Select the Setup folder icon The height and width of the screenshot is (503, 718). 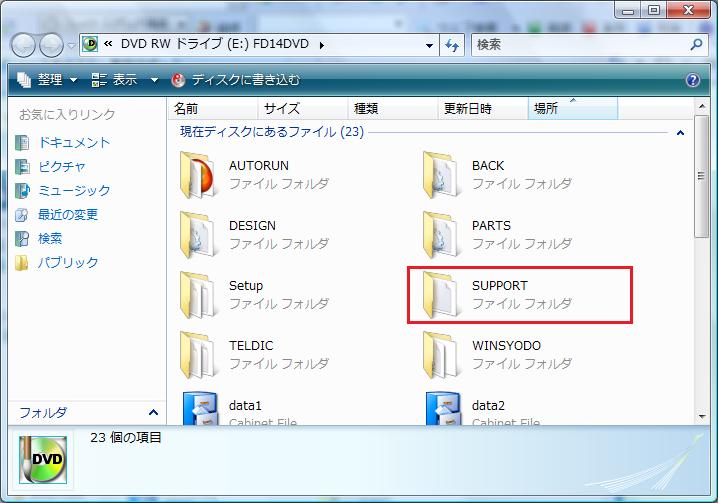pos(197,295)
